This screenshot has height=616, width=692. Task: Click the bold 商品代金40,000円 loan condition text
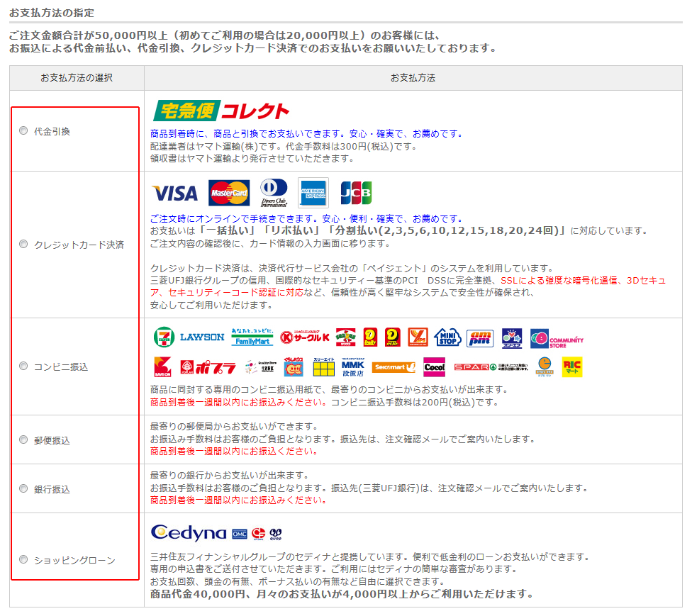click(x=341, y=594)
